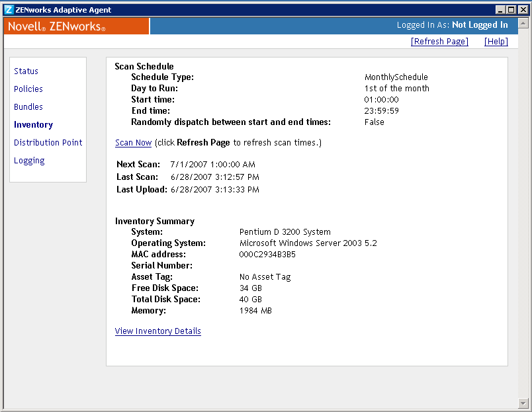
Task: Open the Status page
Action: tap(26, 71)
